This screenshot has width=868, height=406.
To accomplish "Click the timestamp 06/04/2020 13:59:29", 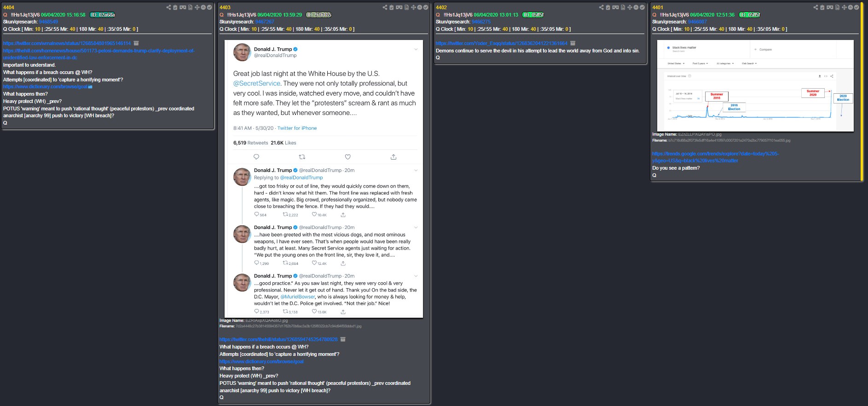I will tap(279, 15).
